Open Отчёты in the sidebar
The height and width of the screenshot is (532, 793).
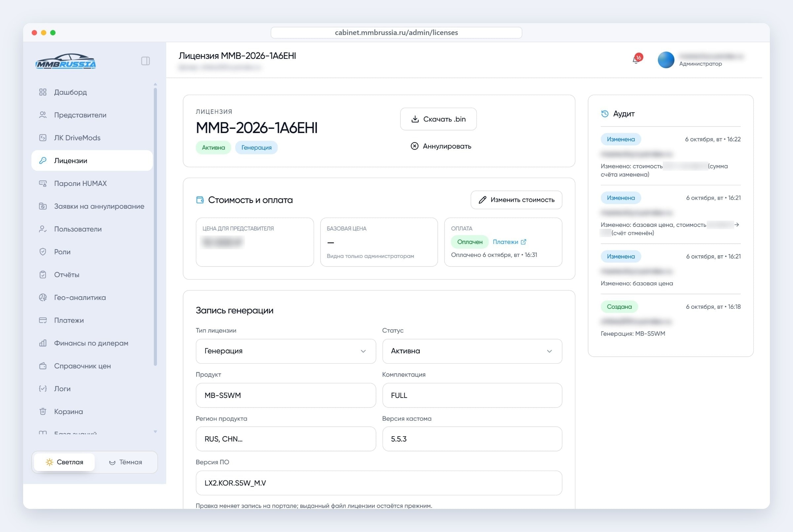[92, 274]
